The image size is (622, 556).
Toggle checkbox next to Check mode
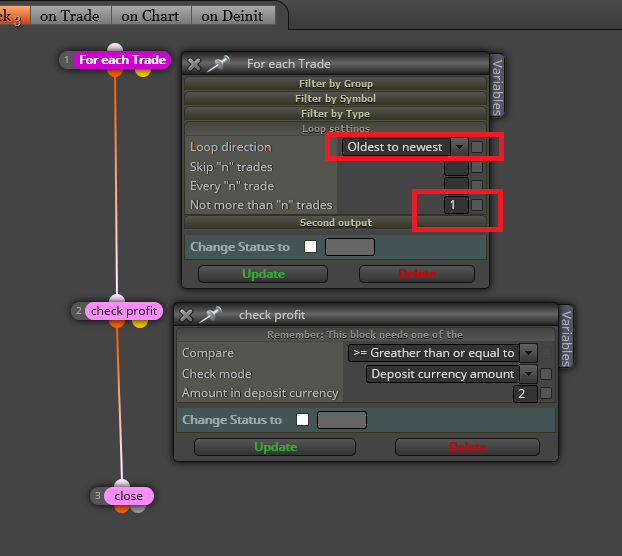click(x=546, y=374)
